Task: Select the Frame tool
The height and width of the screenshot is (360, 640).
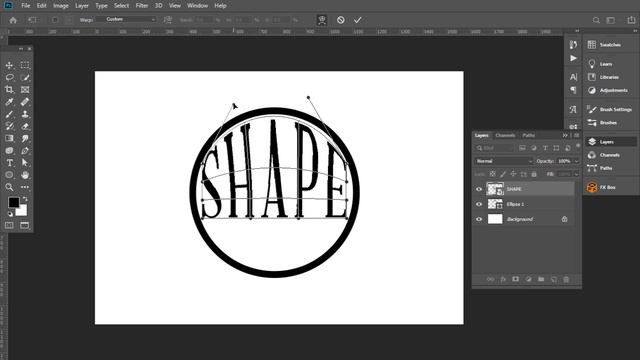Action: coord(25,89)
